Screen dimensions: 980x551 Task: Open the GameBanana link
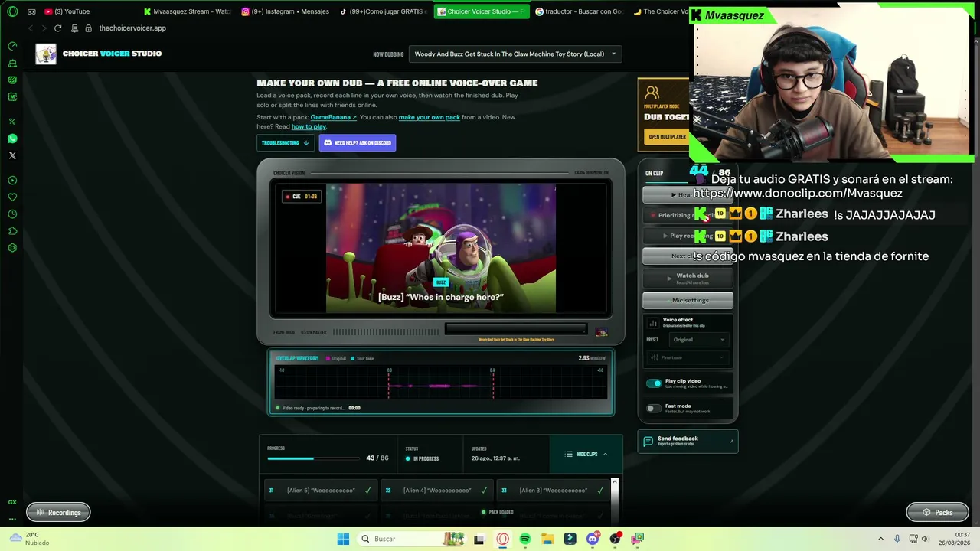(x=333, y=117)
